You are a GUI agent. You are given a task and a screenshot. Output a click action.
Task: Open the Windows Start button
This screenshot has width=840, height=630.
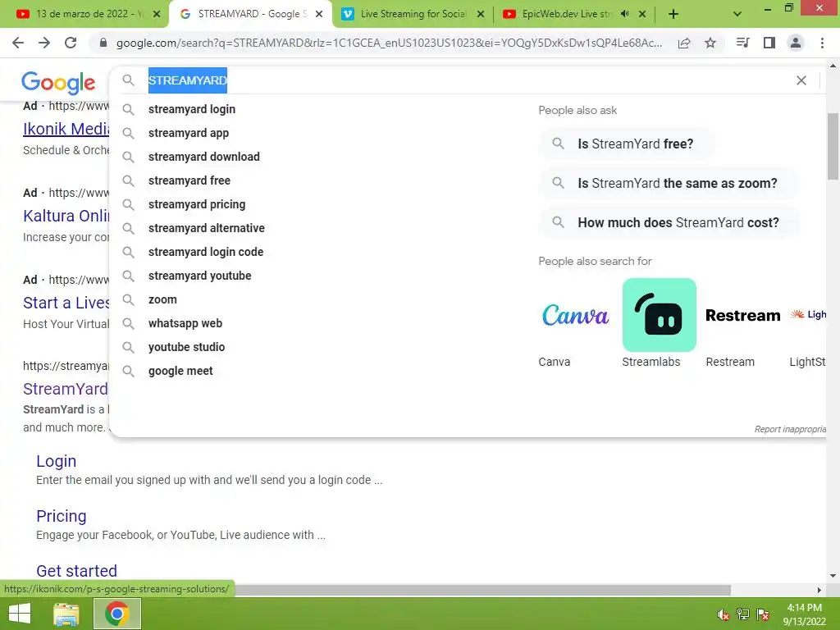coord(20,614)
